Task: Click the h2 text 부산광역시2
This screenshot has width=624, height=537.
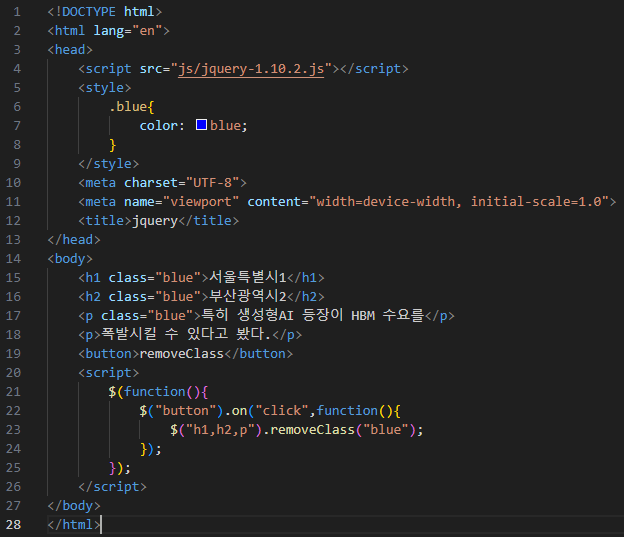Action: click(x=248, y=297)
